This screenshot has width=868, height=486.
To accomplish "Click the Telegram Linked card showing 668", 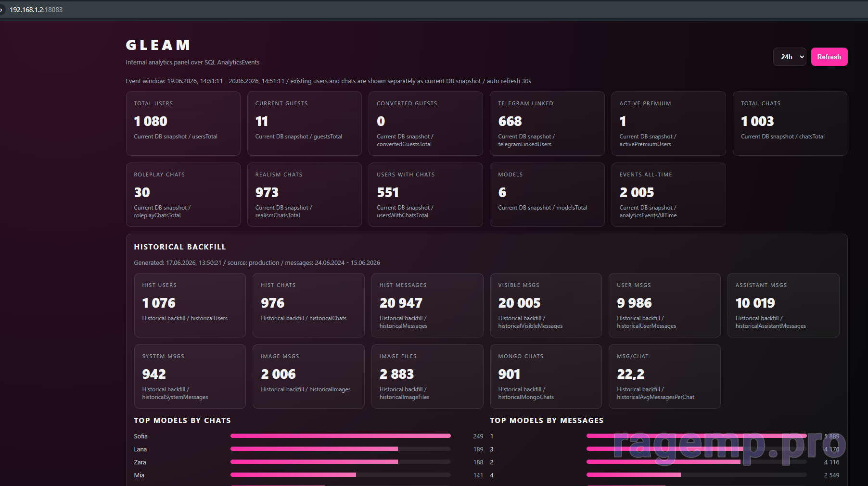I will pos(547,124).
